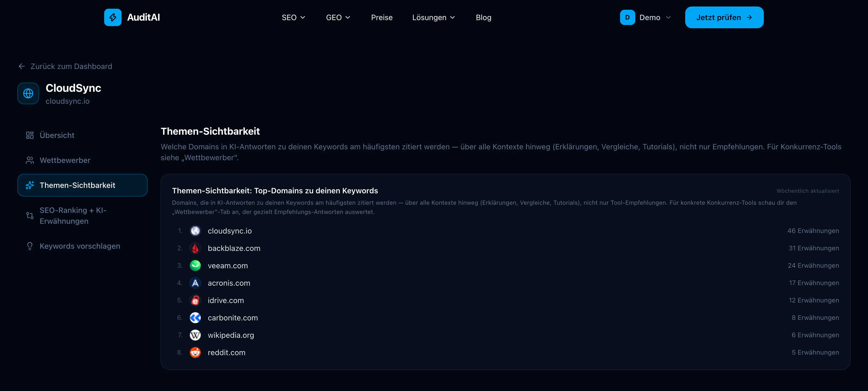Click the cloudsync.io favicon in list
Screen dimensions: 868x391
(x=195, y=231)
